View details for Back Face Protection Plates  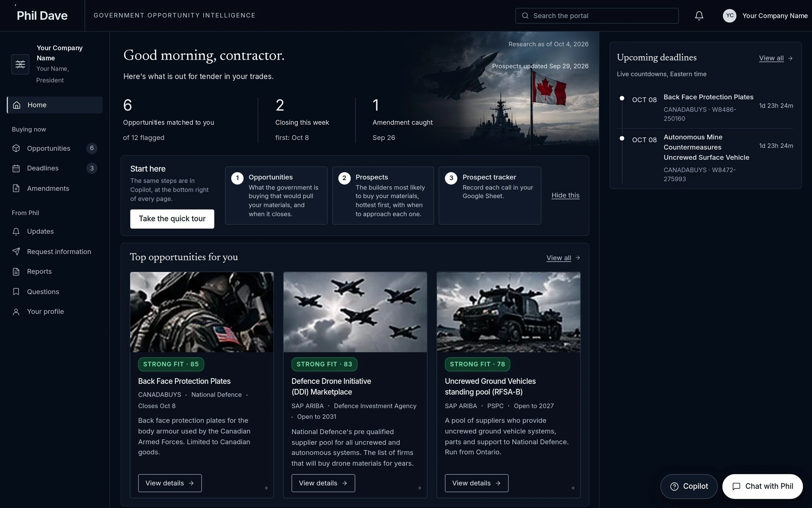170,483
